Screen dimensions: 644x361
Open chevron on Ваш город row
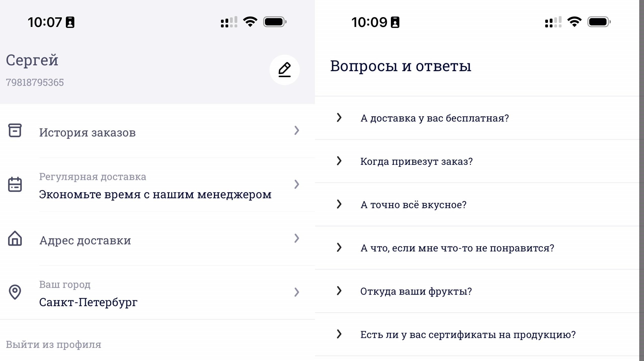[297, 292]
